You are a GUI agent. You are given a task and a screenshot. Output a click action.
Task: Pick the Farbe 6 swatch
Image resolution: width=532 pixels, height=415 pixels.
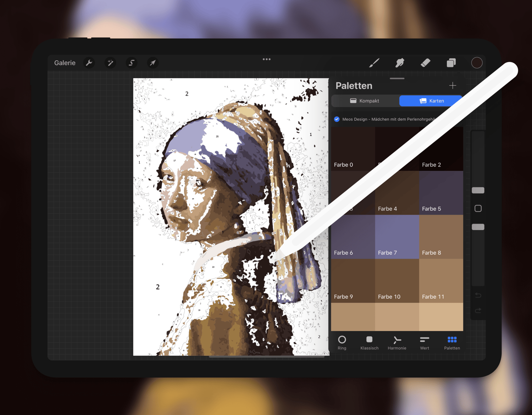353,237
